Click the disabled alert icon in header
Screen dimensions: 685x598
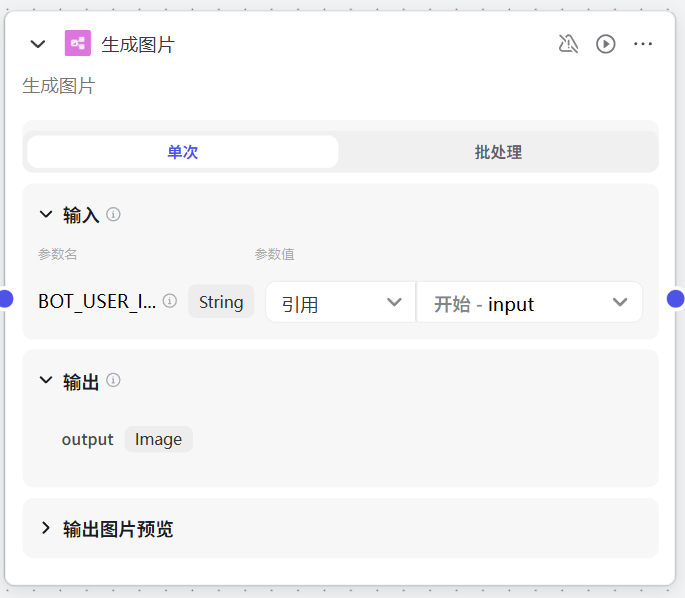click(x=568, y=44)
